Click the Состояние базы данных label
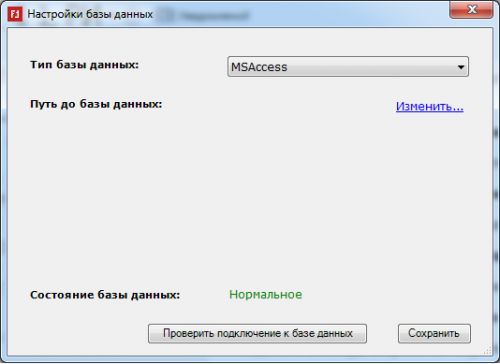 105,295
